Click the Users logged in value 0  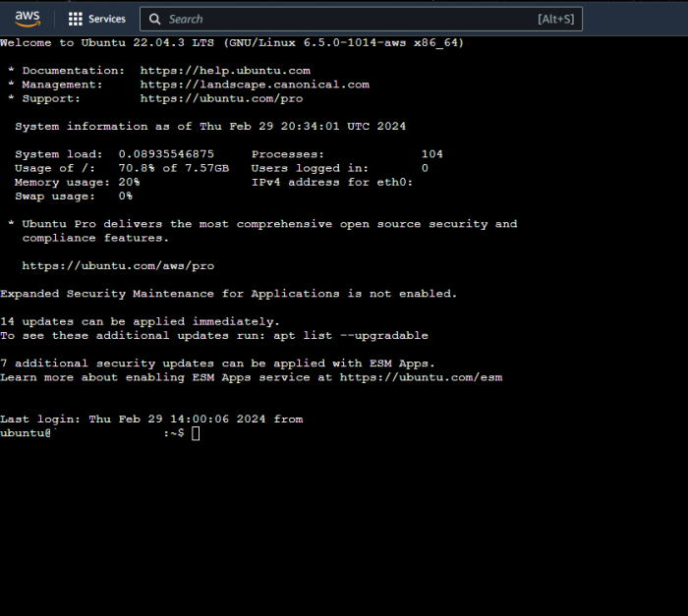pos(425,168)
